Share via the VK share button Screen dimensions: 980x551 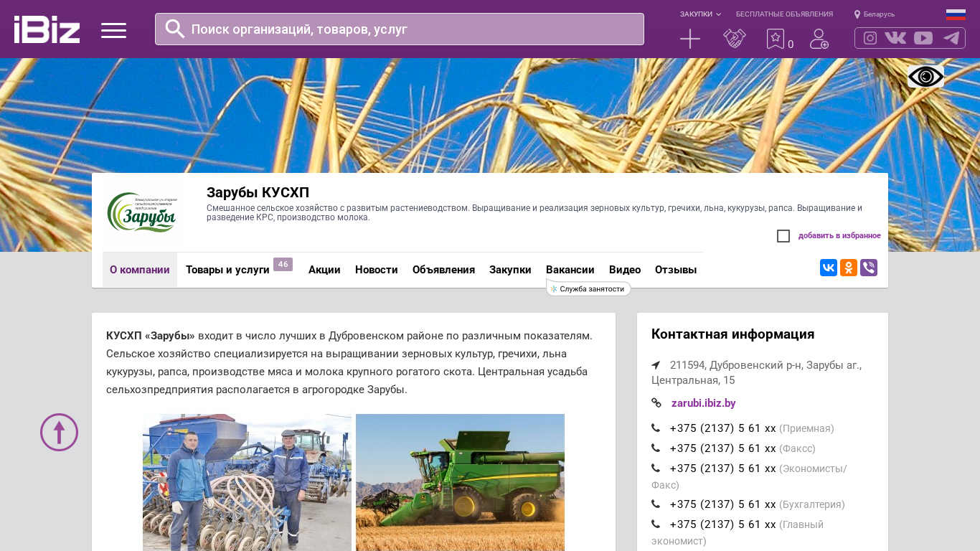[829, 268]
